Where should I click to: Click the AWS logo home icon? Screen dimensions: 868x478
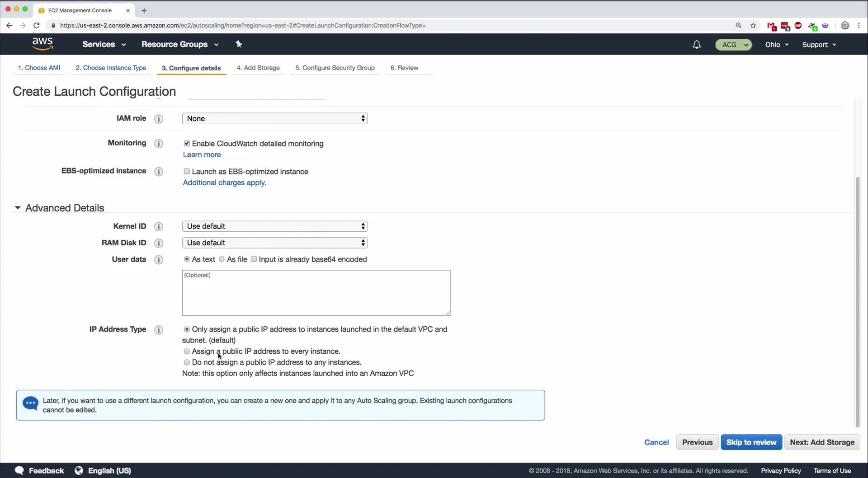tap(42, 44)
